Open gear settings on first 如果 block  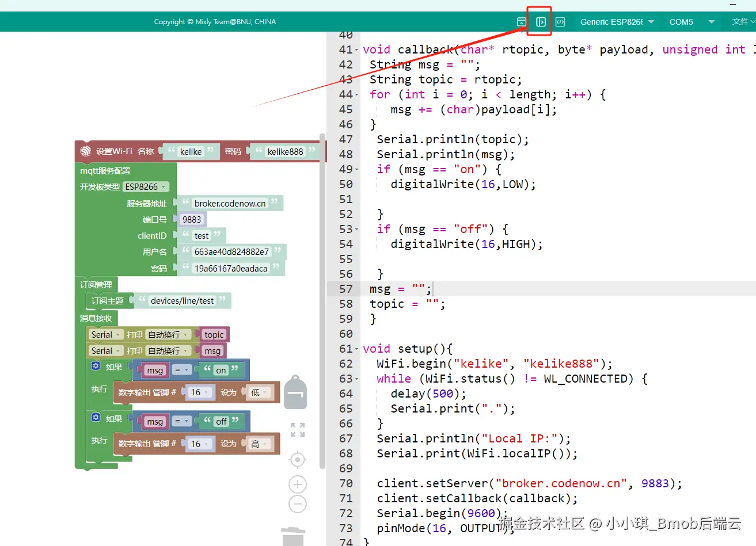[x=96, y=366]
